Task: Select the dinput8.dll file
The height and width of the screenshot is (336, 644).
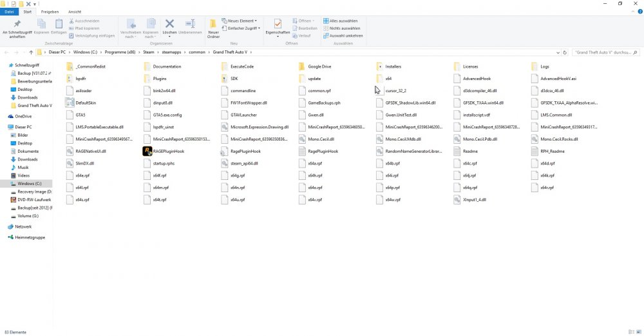Action: [158, 103]
